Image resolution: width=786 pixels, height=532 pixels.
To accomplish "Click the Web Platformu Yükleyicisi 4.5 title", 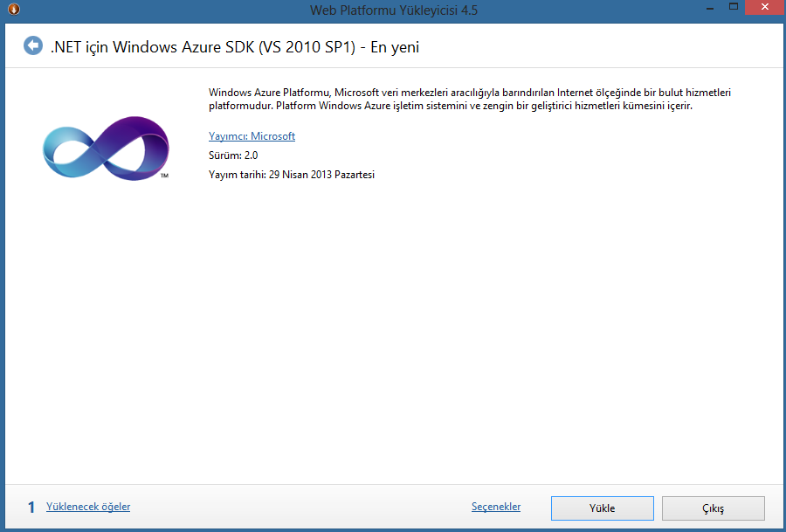I will click(394, 10).
